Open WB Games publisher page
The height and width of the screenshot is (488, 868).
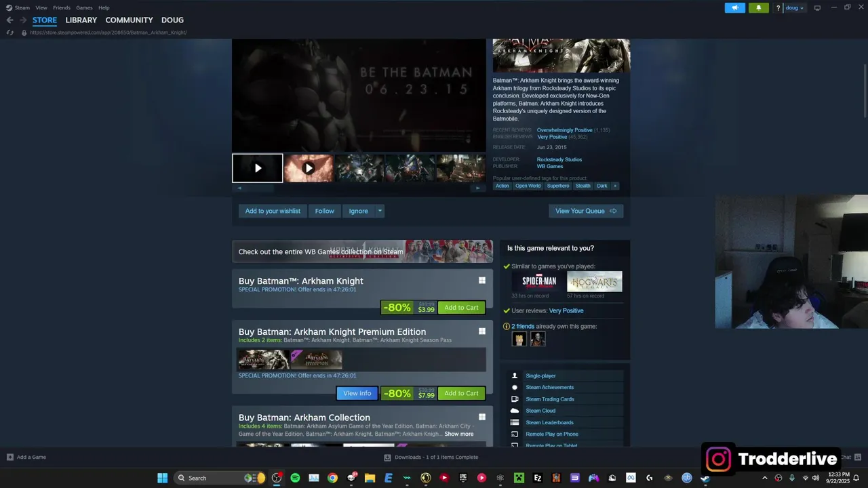click(550, 166)
